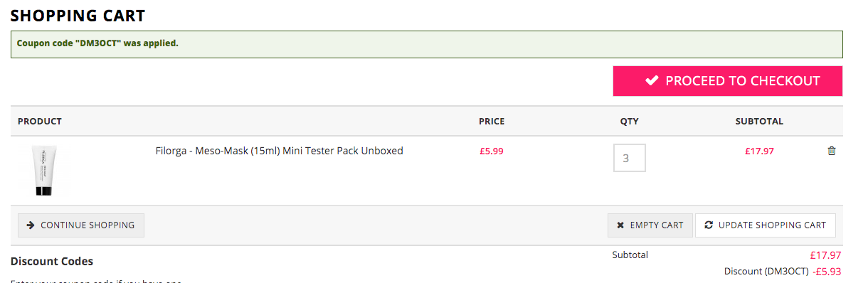Click the SUBTOTAL column header

click(759, 122)
